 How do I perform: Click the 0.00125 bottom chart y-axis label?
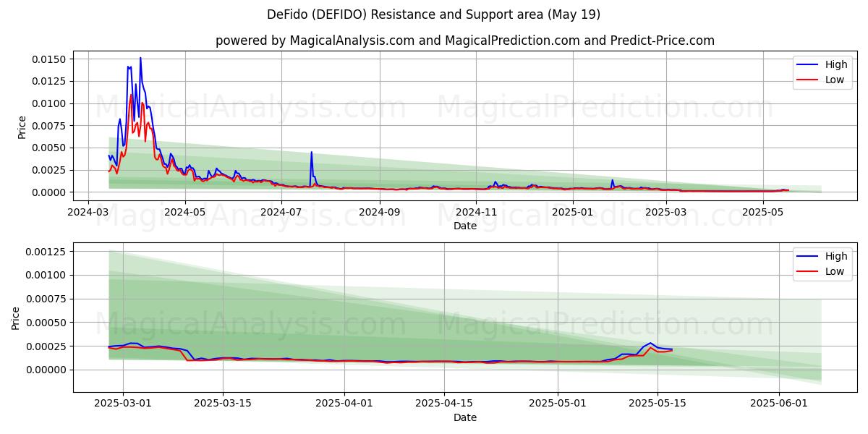[x=47, y=252]
